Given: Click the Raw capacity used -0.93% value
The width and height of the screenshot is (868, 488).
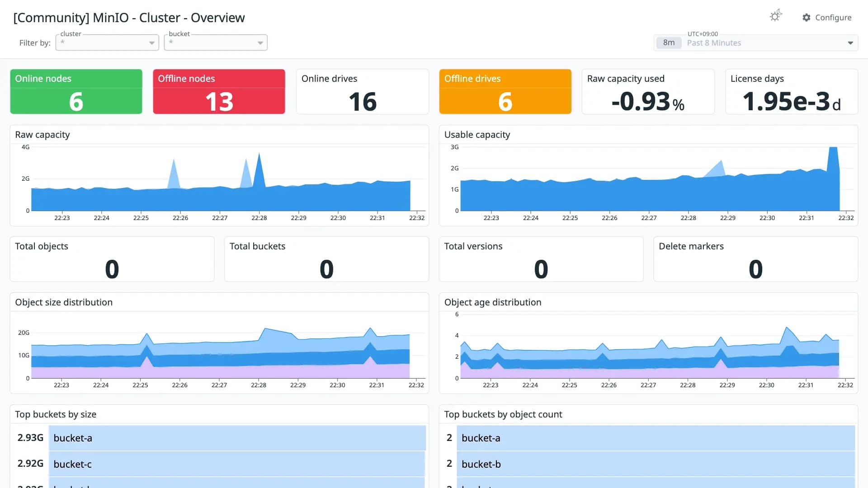Looking at the screenshot, I should [x=648, y=102].
